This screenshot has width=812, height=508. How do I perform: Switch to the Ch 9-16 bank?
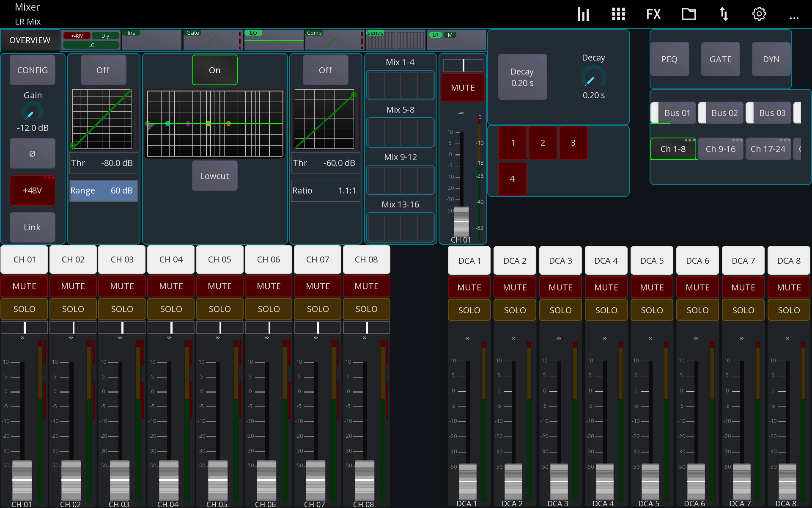tap(720, 149)
